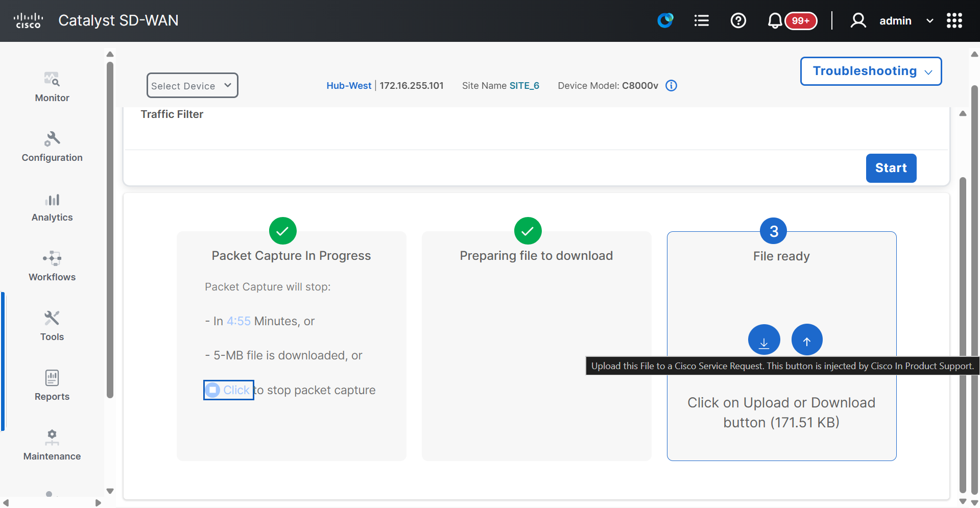
Task: View device model info via the info icon
Action: pyautogui.click(x=671, y=85)
